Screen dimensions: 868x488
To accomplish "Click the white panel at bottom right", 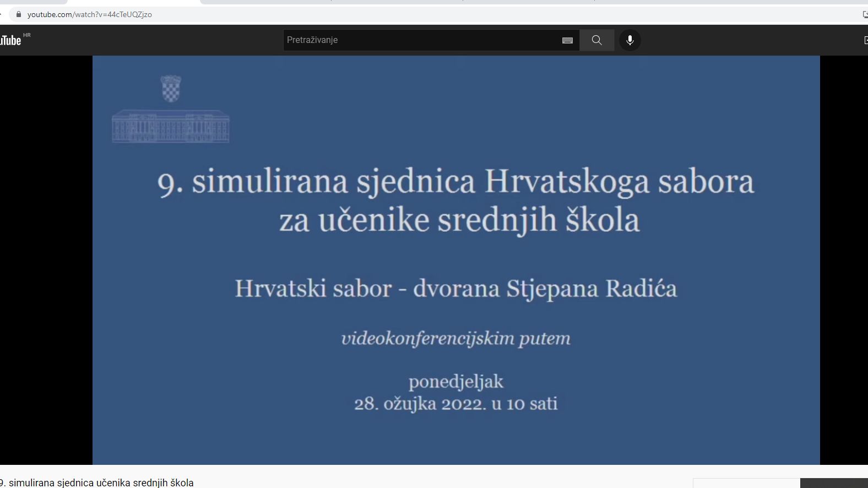I will pyautogui.click(x=746, y=483).
